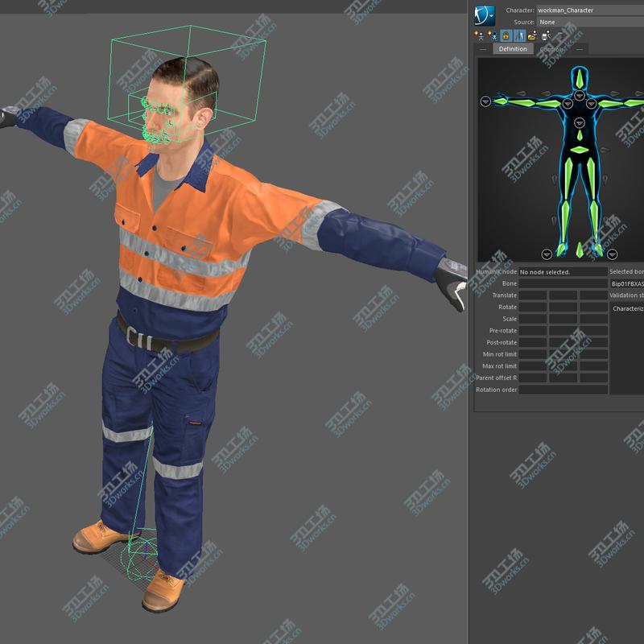This screenshot has width=644, height=644.
Task: Click the Bone name input field
Action: (x=563, y=283)
